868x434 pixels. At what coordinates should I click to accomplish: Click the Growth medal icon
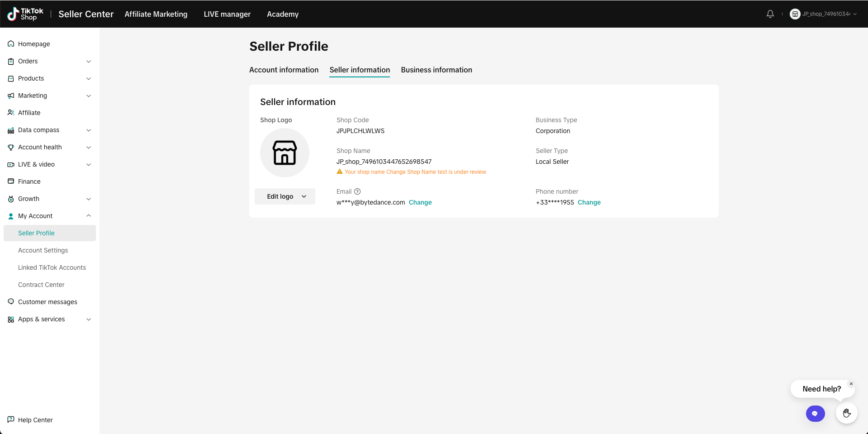(x=11, y=199)
